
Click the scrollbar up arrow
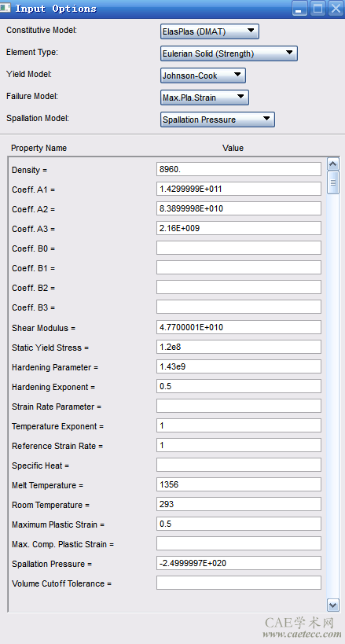[x=333, y=164]
